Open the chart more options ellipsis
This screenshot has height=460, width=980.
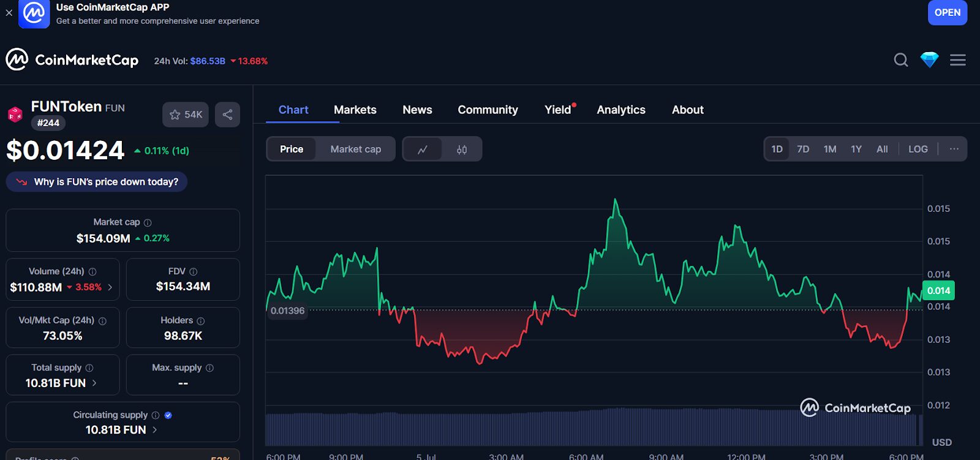[954, 149]
